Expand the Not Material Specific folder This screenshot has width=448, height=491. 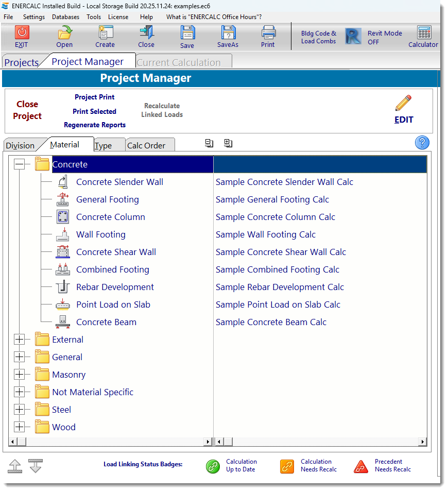pyautogui.click(x=20, y=392)
